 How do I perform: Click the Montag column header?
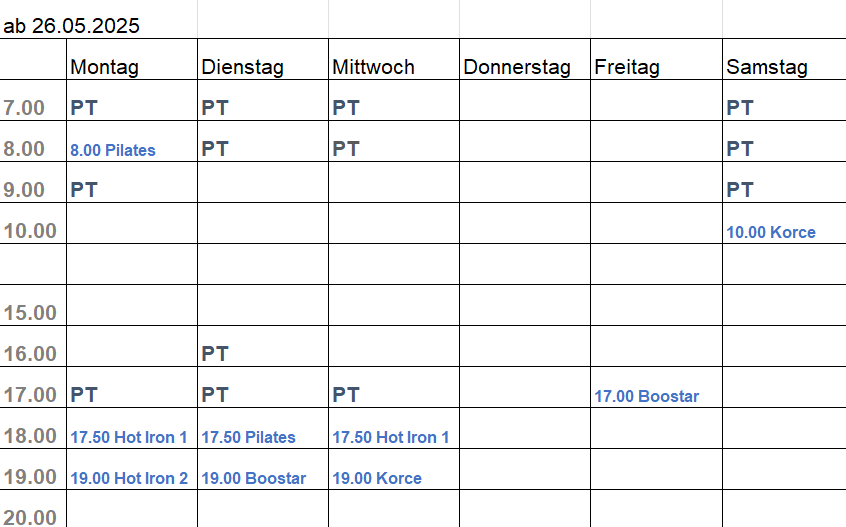132,59
